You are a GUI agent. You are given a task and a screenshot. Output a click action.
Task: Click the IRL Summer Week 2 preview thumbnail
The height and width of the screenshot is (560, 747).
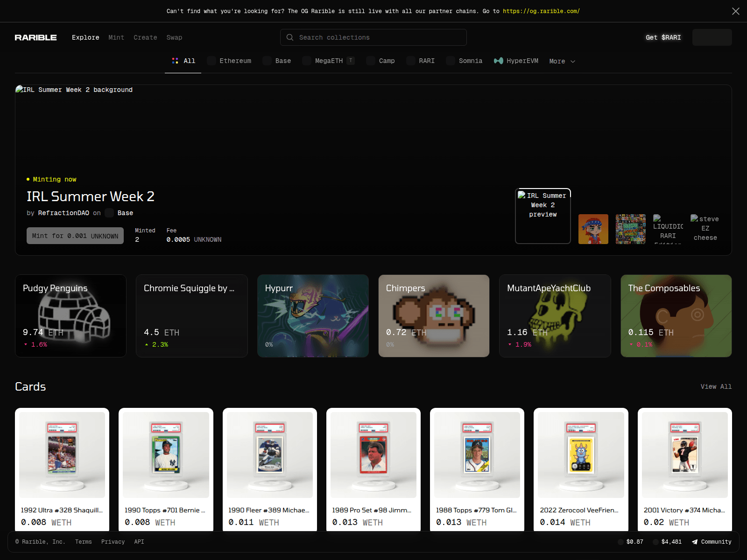pos(543,216)
